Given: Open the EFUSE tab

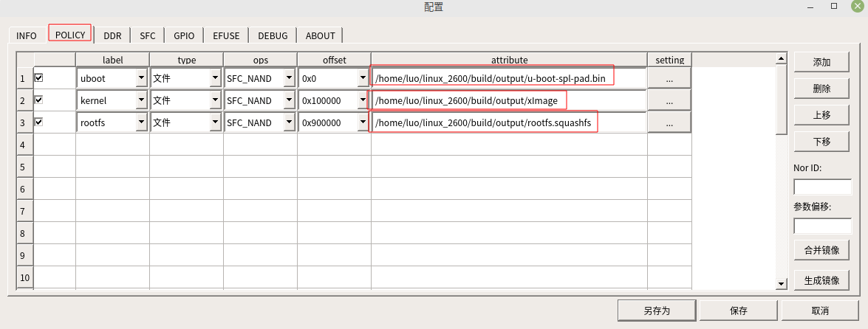Looking at the screenshot, I should point(226,35).
